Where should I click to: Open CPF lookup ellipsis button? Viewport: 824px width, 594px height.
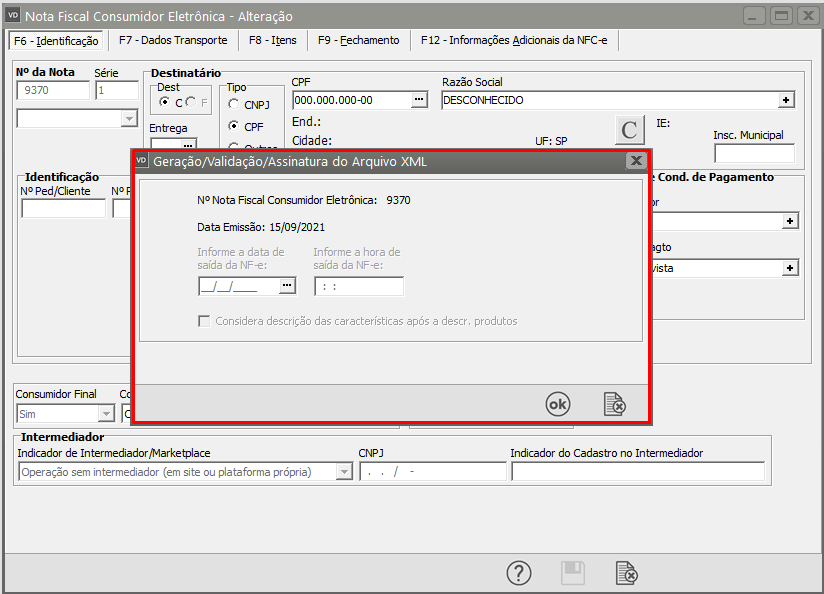coord(419,100)
